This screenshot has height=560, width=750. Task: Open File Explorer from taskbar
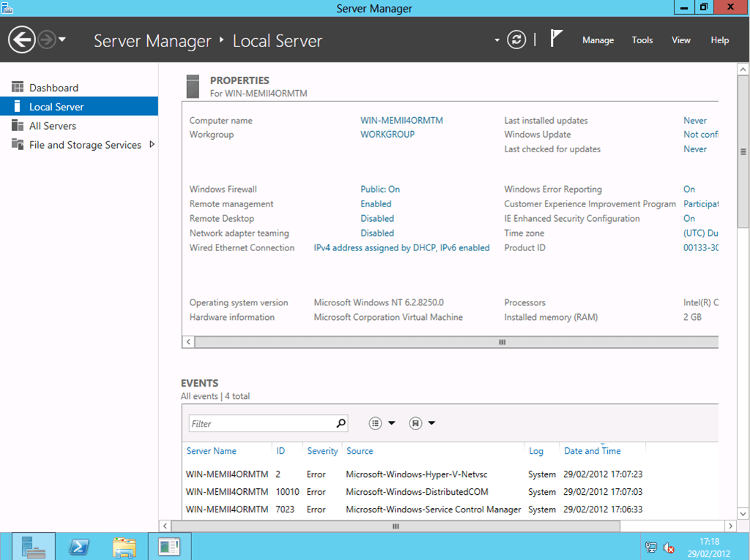tap(124, 546)
